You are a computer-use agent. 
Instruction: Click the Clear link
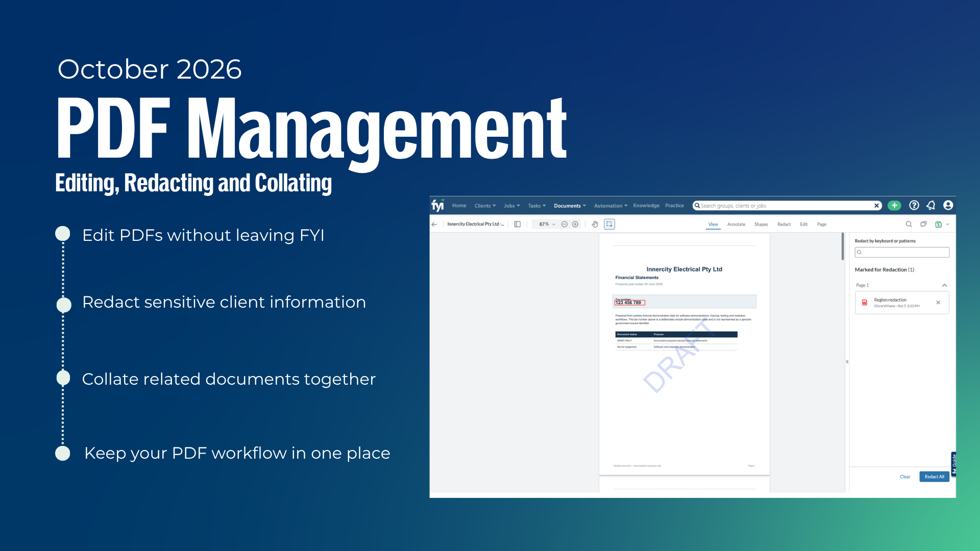tap(905, 477)
